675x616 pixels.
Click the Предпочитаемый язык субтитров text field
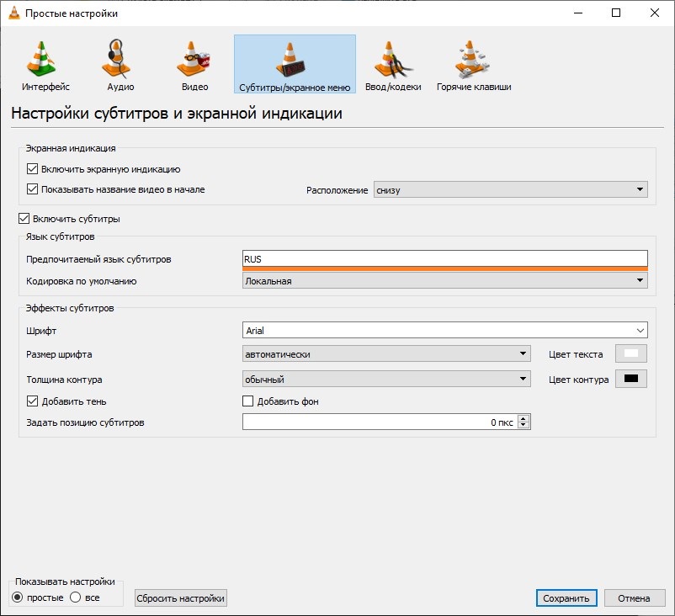pos(444,259)
